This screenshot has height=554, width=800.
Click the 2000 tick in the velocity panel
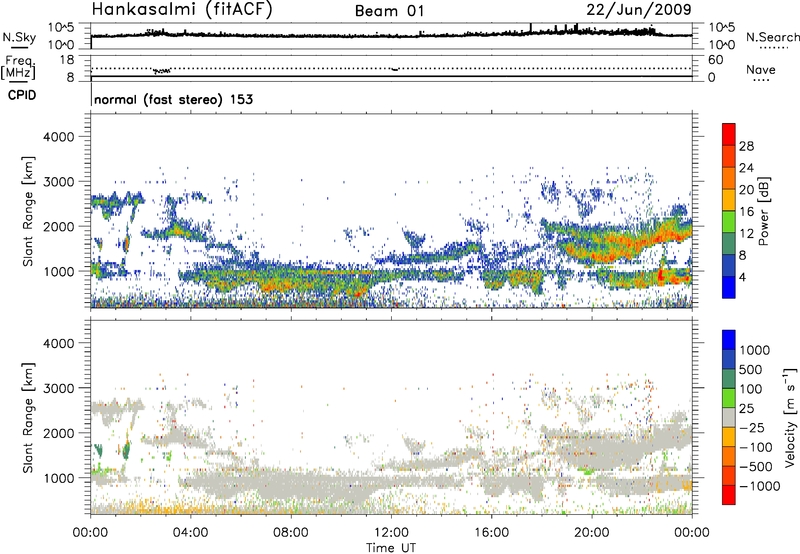click(x=58, y=433)
